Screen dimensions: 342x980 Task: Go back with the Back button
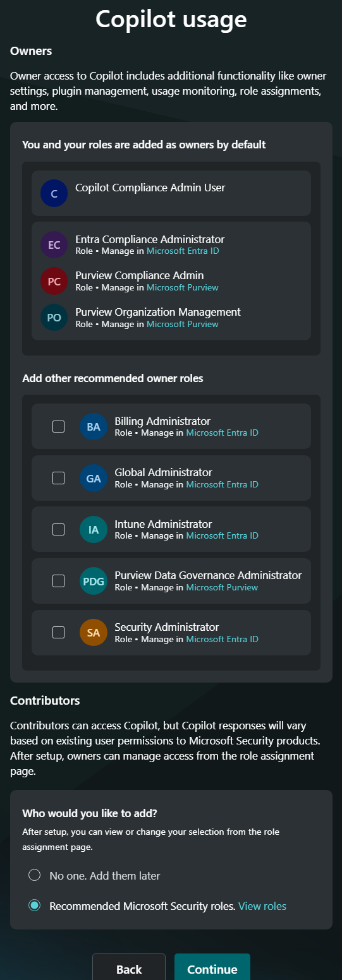tap(129, 969)
